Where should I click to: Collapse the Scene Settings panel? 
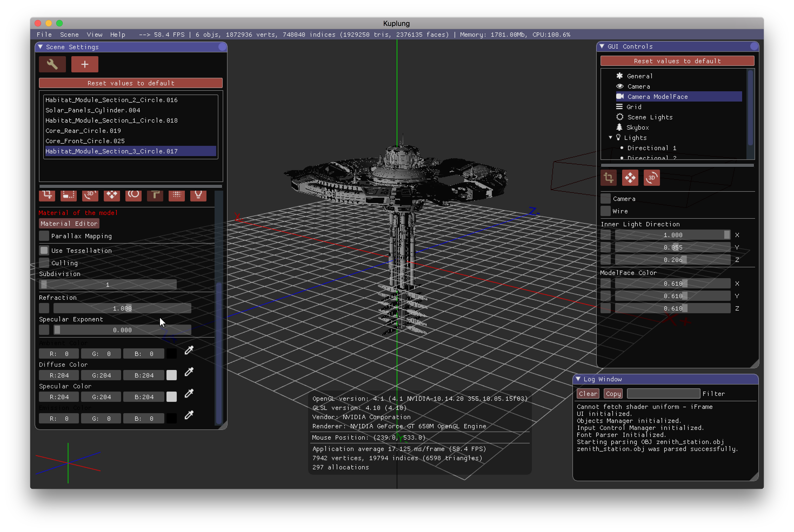[x=40, y=47]
